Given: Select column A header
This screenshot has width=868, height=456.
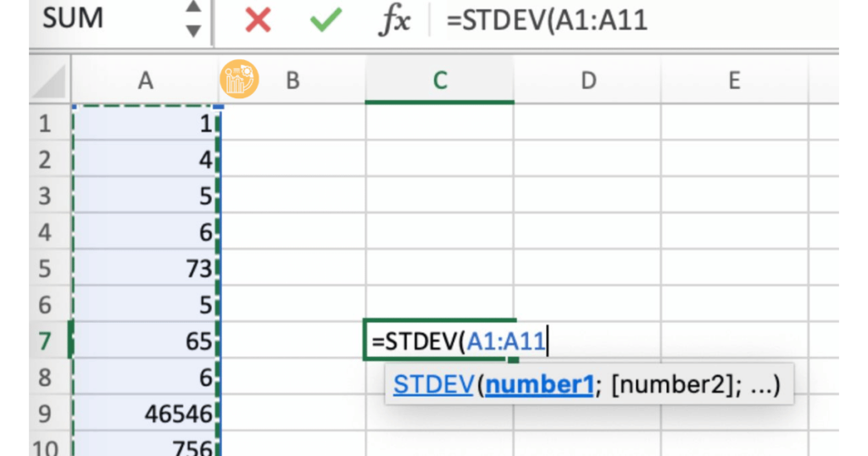Looking at the screenshot, I should (145, 81).
